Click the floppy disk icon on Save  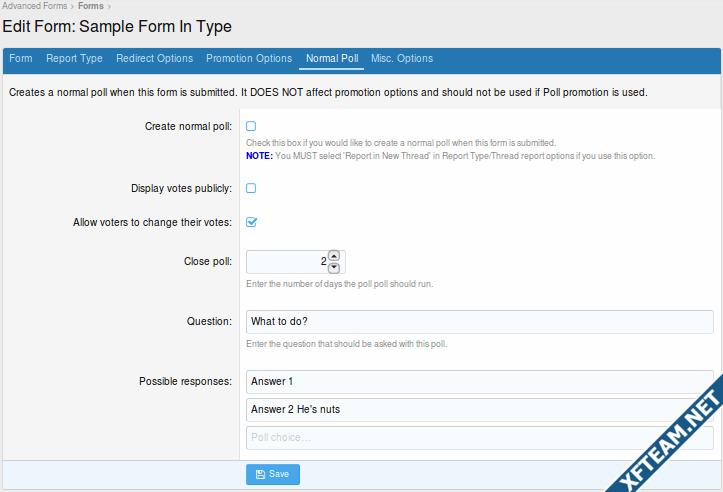pos(260,474)
